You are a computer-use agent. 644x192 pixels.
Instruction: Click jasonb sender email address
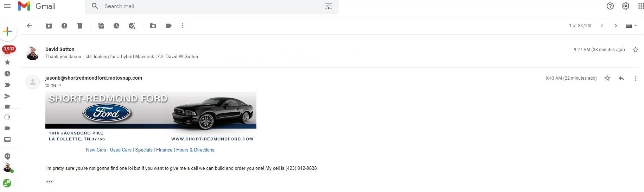pos(94,78)
